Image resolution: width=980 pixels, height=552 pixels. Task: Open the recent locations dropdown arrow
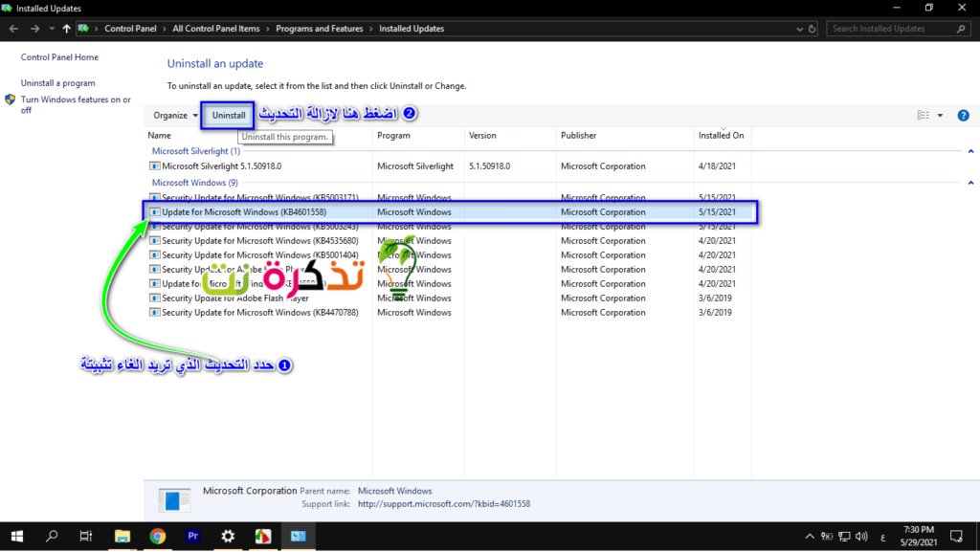coord(52,29)
